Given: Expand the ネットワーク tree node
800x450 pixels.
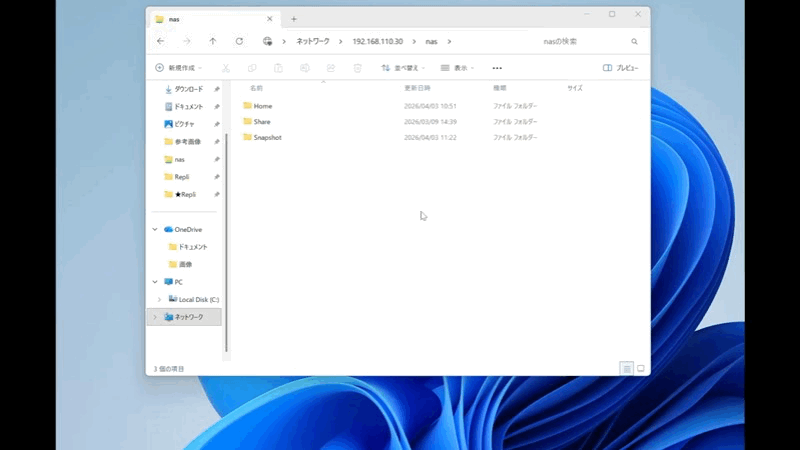Looking at the screenshot, I should 155,317.
